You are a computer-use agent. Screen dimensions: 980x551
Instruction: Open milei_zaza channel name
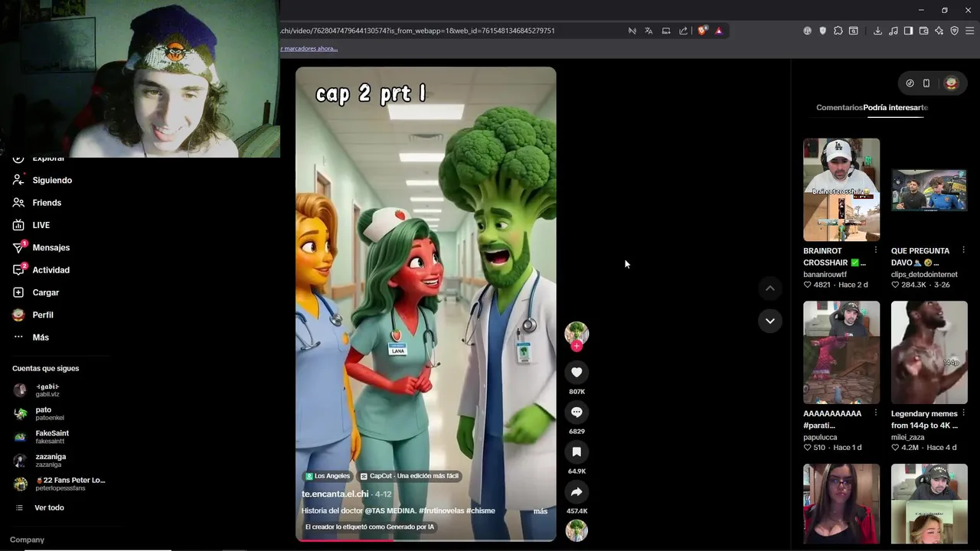pos(907,437)
